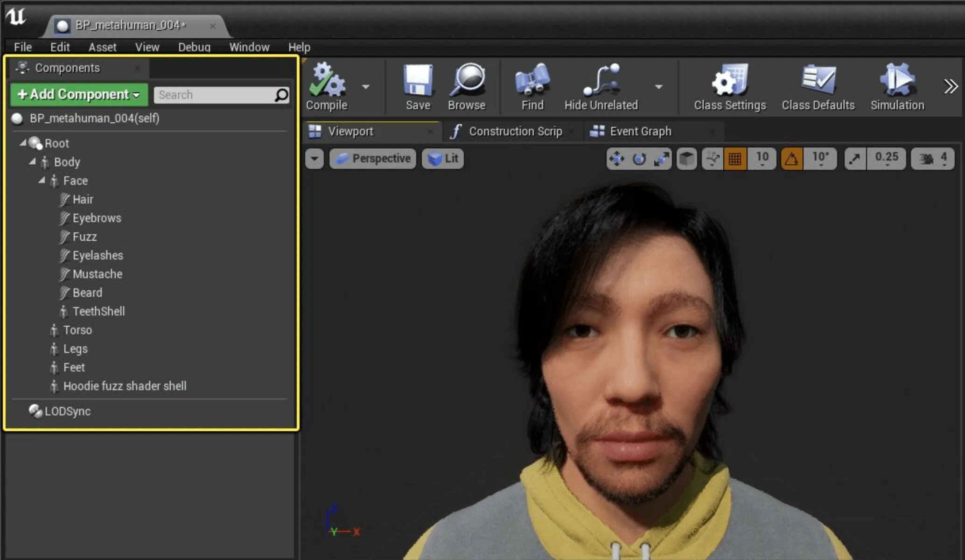The width and height of the screenshot is (965, 560).
Task: Open the Compile options dropdown arrow
Action: tap(366, 87)
